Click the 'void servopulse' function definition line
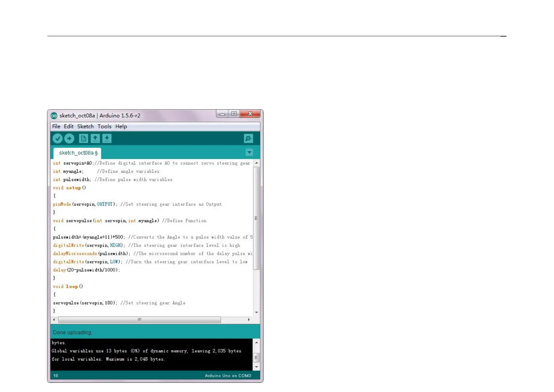The width and height of the screenshot is (554, 392). click(x=130, y=221)
